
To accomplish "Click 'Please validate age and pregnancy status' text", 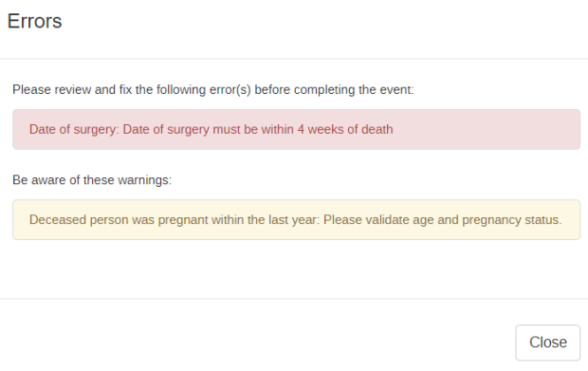I will 443,220.
